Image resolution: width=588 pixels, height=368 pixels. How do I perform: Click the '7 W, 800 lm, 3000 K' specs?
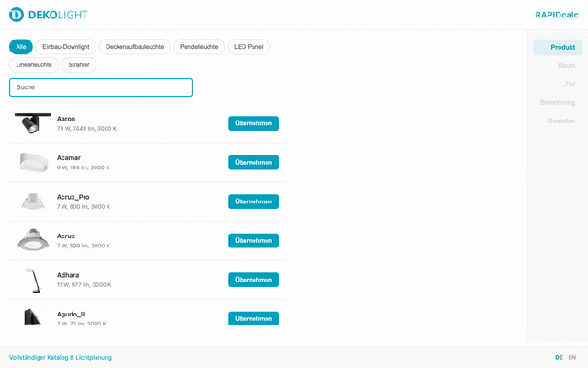tap(84, 206)
